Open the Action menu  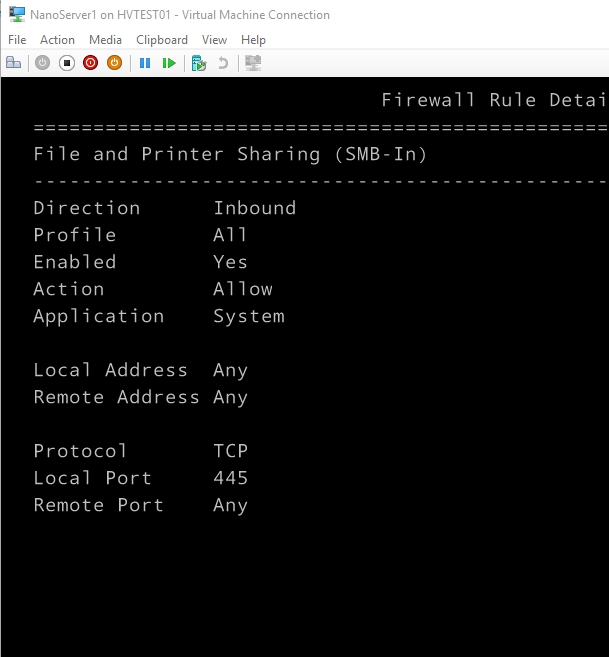(57, 40)
